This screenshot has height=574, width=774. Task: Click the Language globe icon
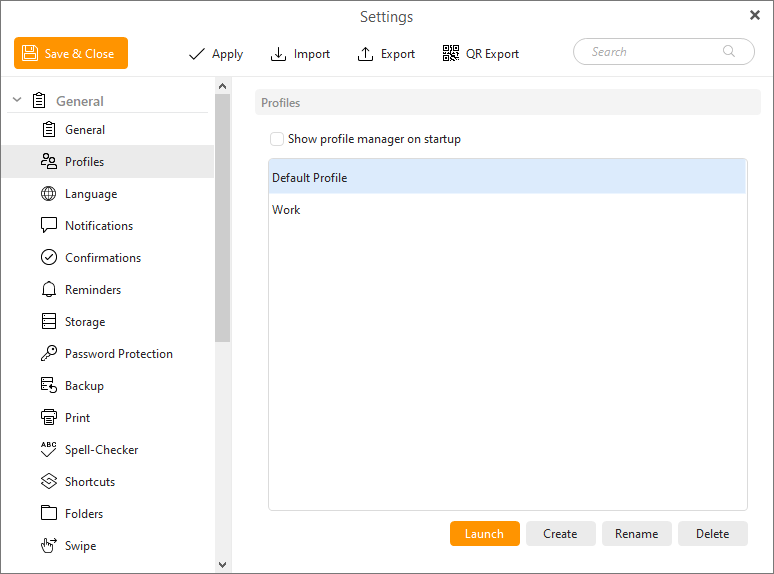[48, 194]
